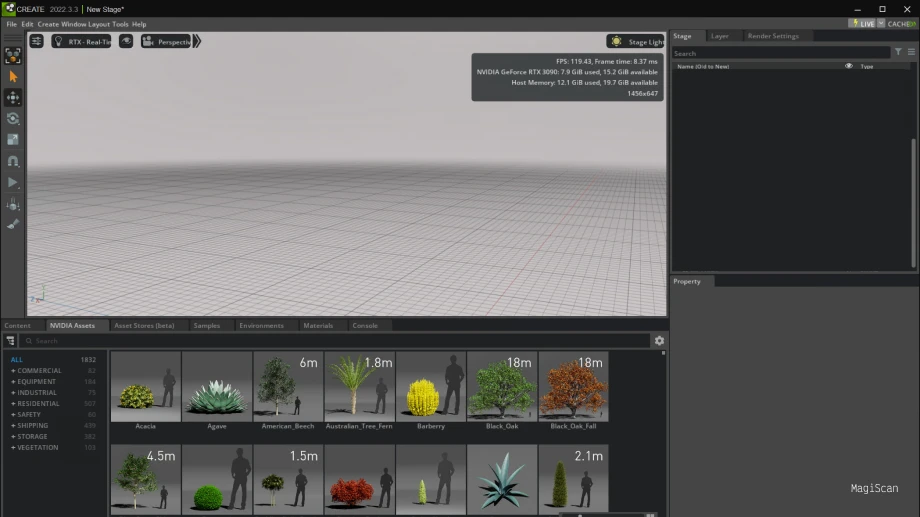Select the paint brush tool
Screen dimensions: 920x517
pyautogui.click(x=13, y=224)
